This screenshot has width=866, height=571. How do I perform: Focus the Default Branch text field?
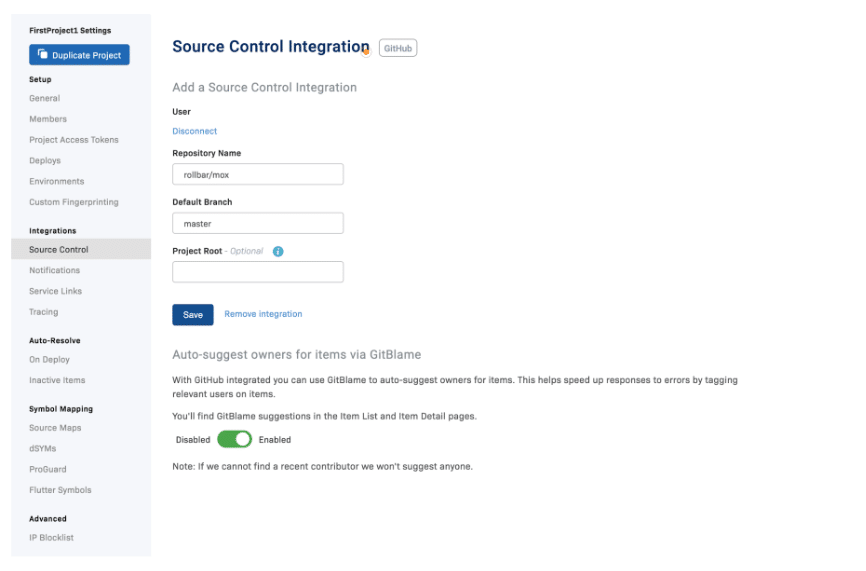click(x=257, y=224)
